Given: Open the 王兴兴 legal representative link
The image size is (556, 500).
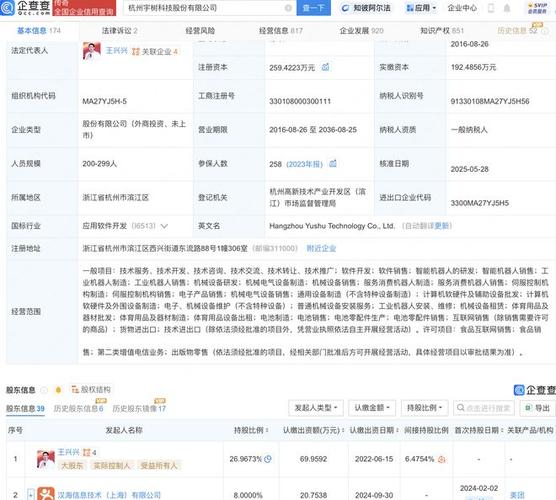Looking at the screenshot, I should click(116, 51).
